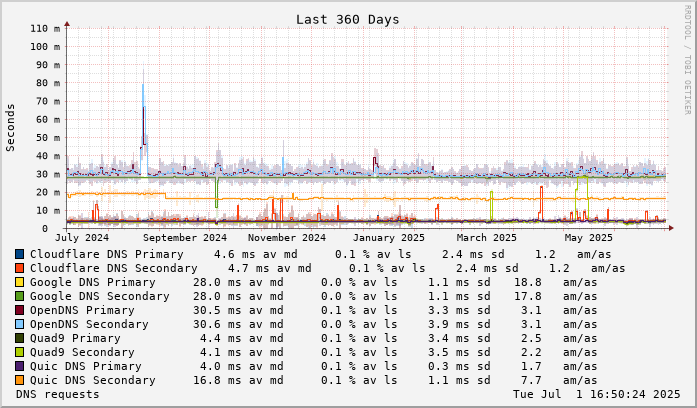
Task: Click the '10 m' y-axis tick label
Action: click(x=48, y=211)
